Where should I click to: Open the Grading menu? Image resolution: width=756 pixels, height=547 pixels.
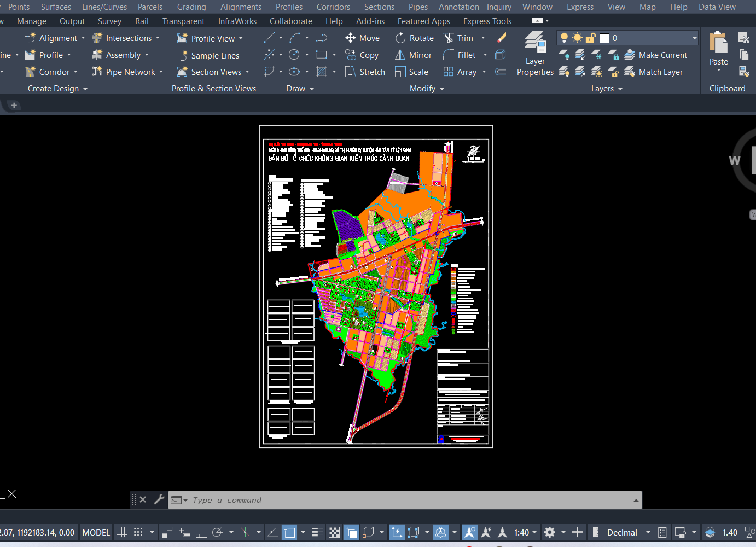pos(191,7)
